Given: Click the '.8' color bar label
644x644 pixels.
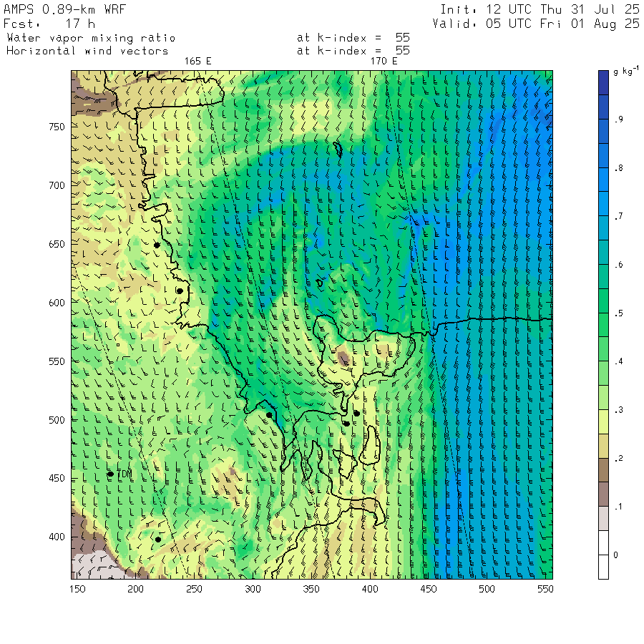Looking at the screenshot, I should (x=618, y=168).
